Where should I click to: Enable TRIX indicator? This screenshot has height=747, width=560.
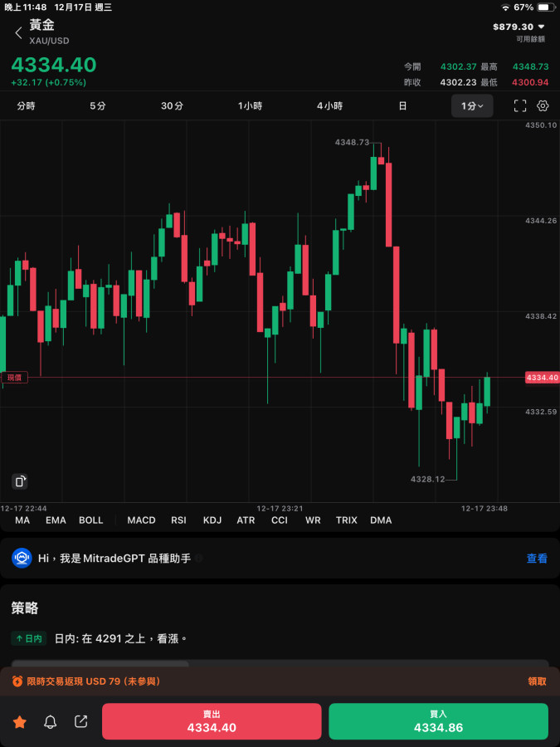[x=346, y=520]
